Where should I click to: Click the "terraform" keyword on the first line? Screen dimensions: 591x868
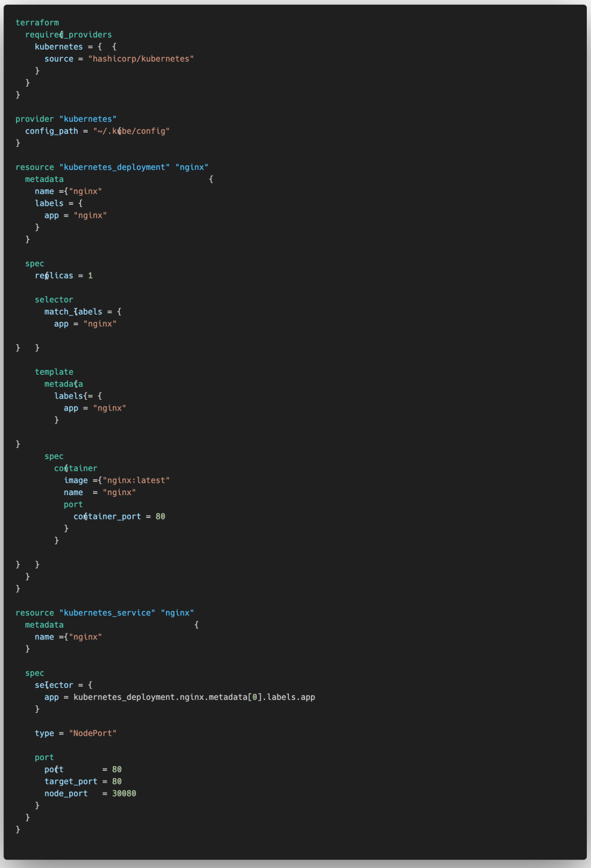(37, 23)
